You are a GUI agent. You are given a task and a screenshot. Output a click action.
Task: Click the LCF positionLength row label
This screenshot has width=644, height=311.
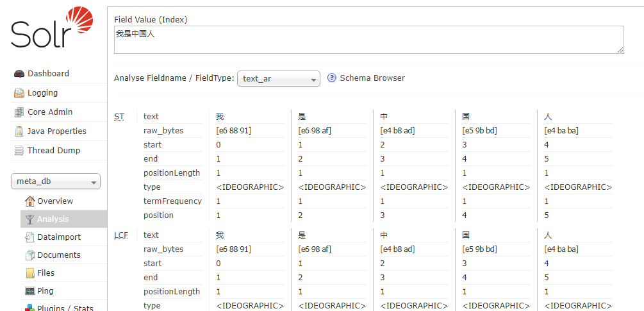click(x=172, y=292)
